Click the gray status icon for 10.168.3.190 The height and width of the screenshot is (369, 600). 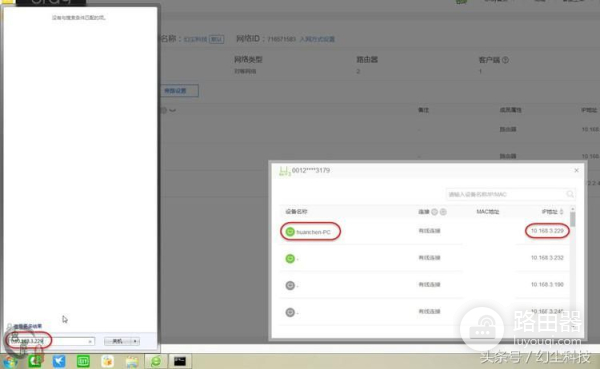[x=290, y=285]
